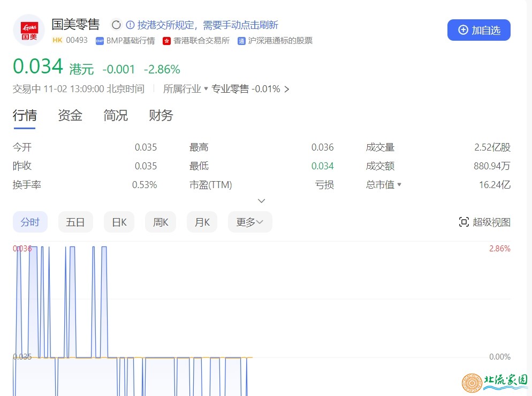
Task: Click the 成交额 value 880.94万
Action: point(492,166)
